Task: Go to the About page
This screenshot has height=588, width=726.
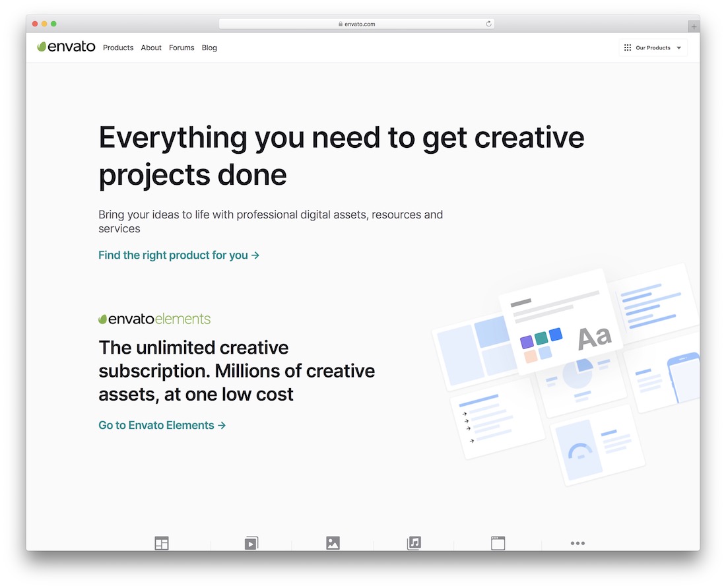Action: (151, 48)
